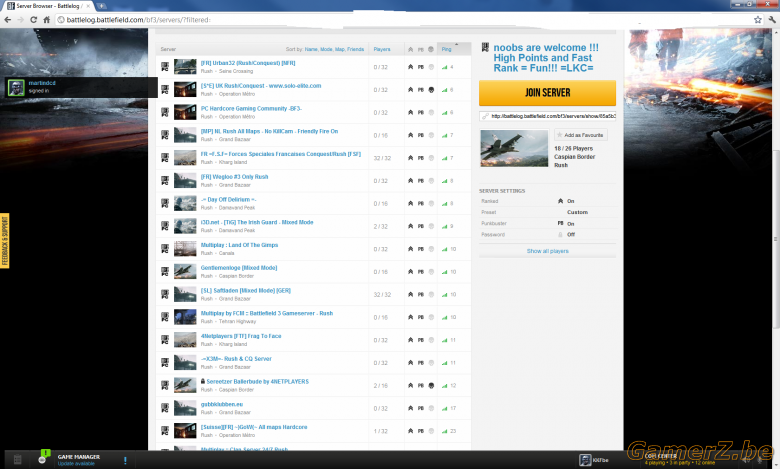Open Gentlemenloge [Mixed Mode] server
780x469 pixels.
pyautogui.click(x=239, y=268)
